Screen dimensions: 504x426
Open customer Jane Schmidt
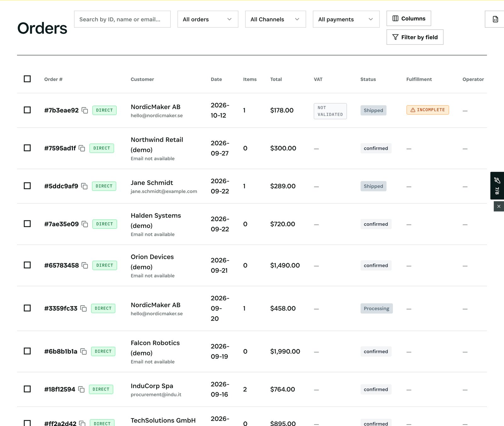(x=152, y=183)
